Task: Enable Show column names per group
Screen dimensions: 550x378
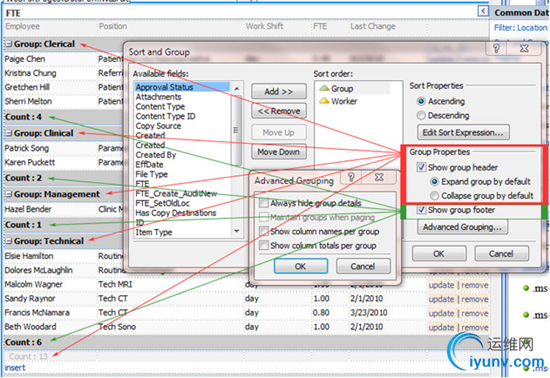Action: pos(263,231)
